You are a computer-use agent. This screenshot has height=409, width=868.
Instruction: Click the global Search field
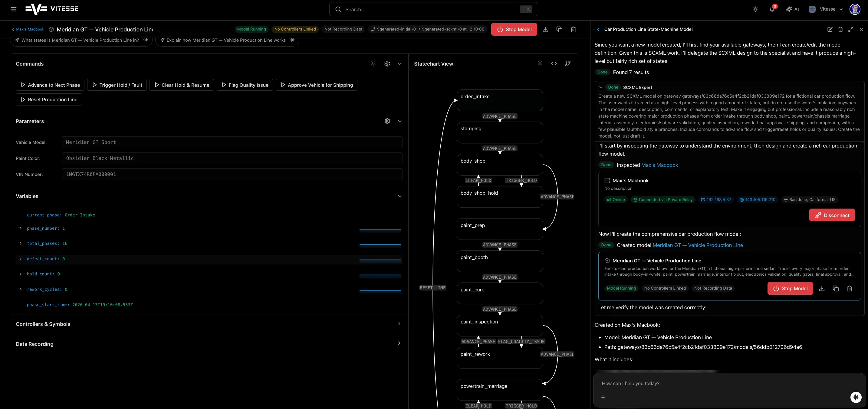click(433, 9)
